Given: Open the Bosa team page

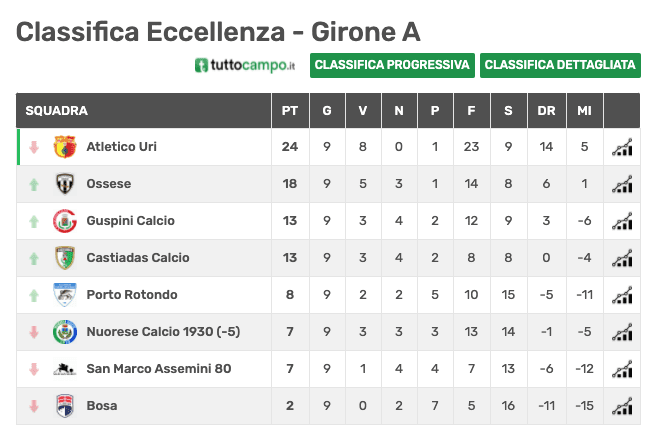Looking at the screenshot, I should pyautogui.click(x=102, y=406).
